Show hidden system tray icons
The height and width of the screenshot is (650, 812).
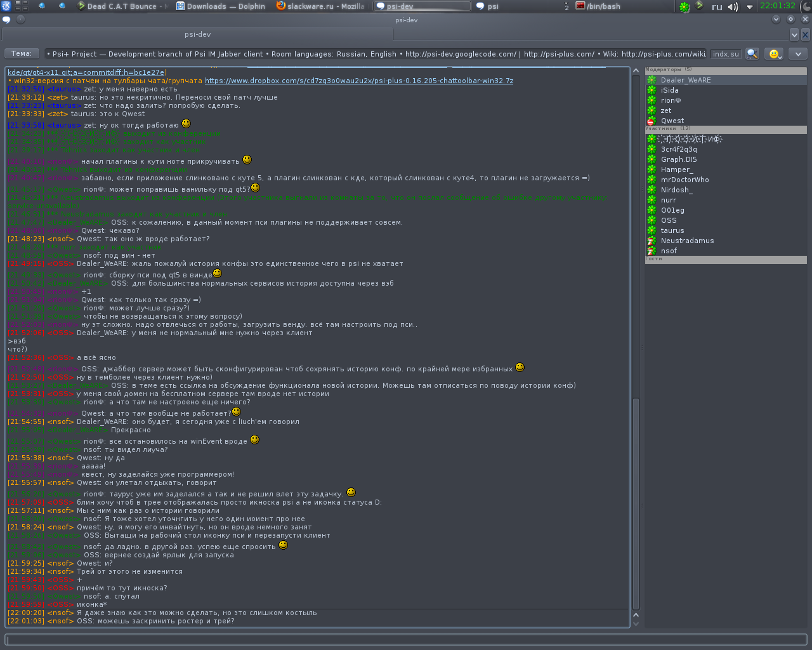[x=750, y=6]
